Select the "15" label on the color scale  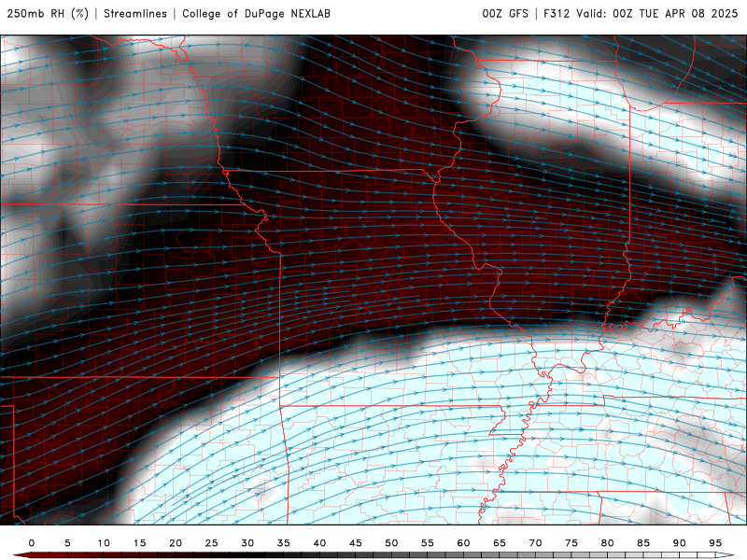click(139, 543)
